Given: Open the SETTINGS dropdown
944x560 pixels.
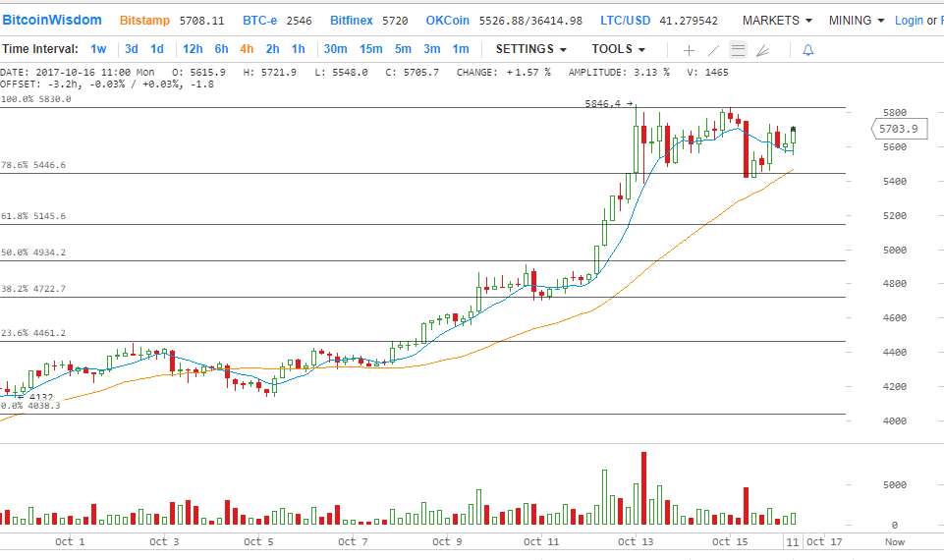Looking at the screenshot, I should (531, 49).
